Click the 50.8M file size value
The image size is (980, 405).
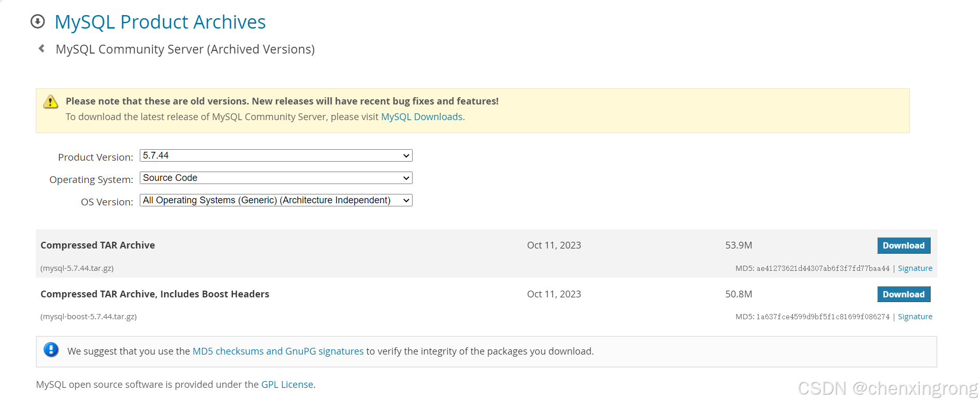pyautogui.click(x=739, y=294)
